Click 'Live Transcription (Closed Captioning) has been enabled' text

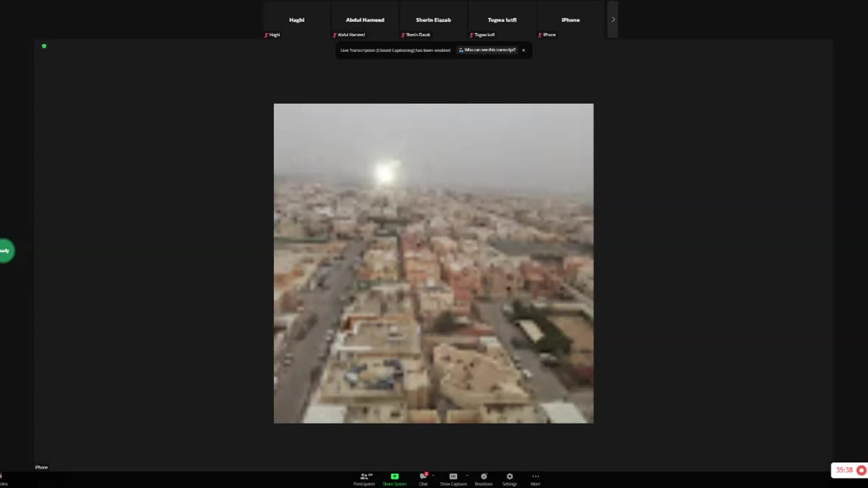[x=395, y=50]
